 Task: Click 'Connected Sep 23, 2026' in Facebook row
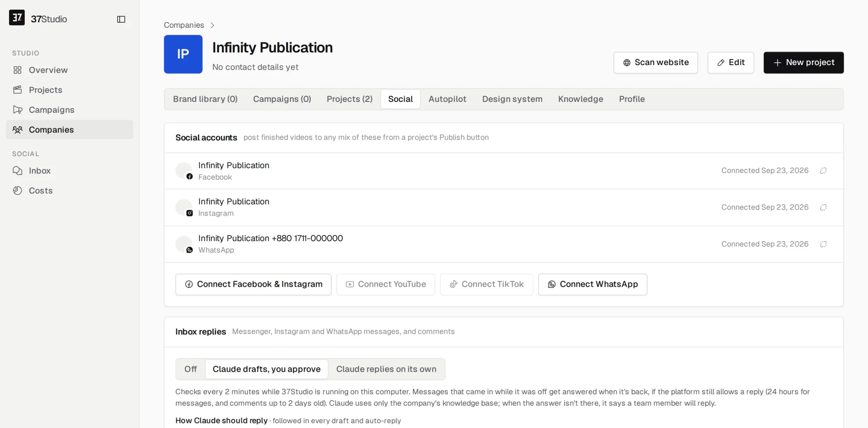click(x=765, y=171)
